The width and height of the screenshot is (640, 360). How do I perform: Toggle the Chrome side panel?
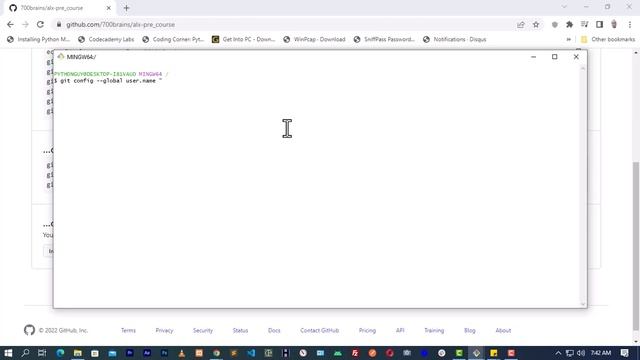[599, 24]
